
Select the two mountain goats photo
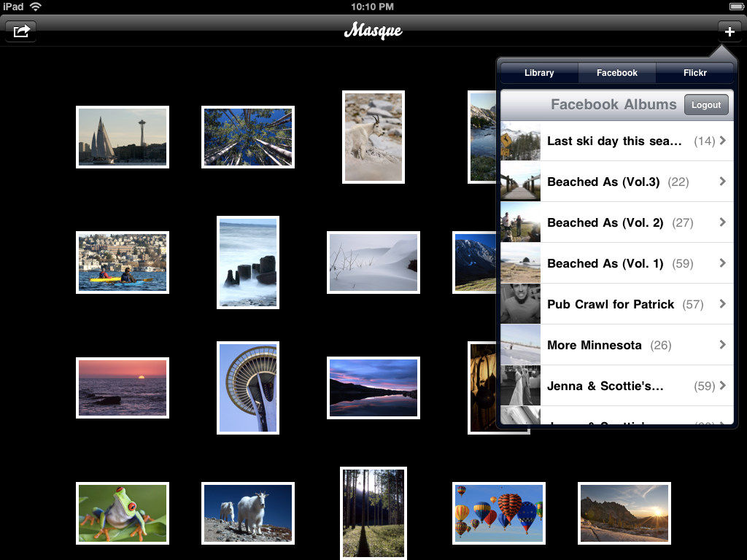pyautogui.click(x=248, y=513)
